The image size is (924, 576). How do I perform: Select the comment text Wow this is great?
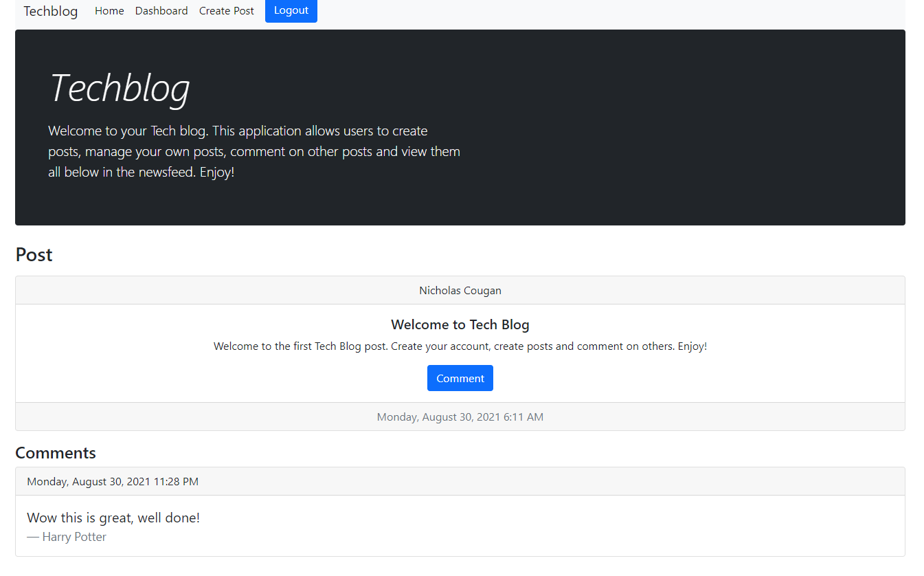click(113, 517)
